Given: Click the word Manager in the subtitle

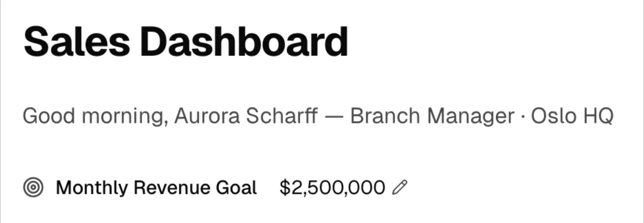Looking at the screenshot, I should pos(471,116).
